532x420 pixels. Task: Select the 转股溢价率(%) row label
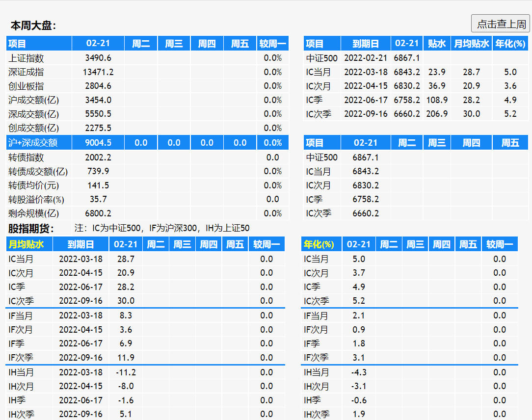[x=36, y=200]
